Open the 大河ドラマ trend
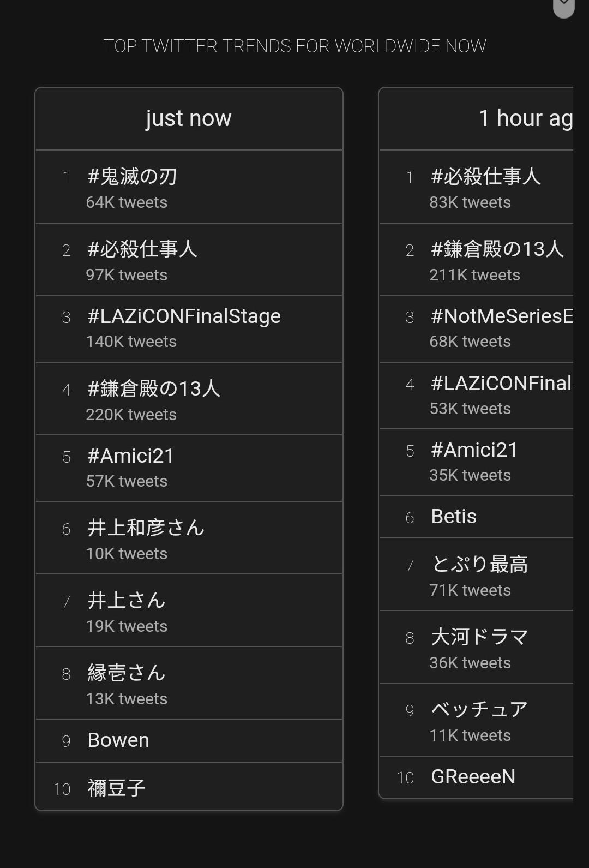589x868 pixels. [x=479, y=637]
